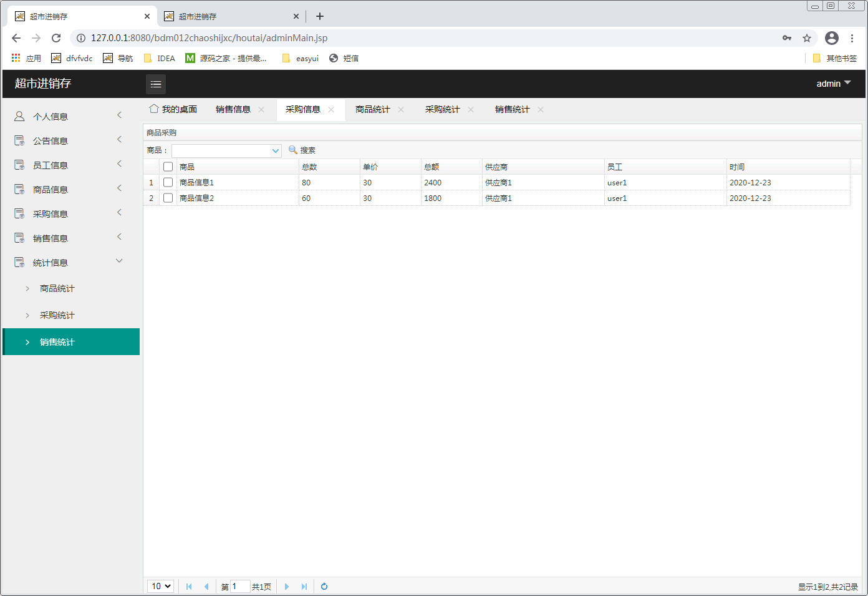The width and height of the screenshot is (868, 596).
Task: Open the 短信 bookmark
Action: 344,58
